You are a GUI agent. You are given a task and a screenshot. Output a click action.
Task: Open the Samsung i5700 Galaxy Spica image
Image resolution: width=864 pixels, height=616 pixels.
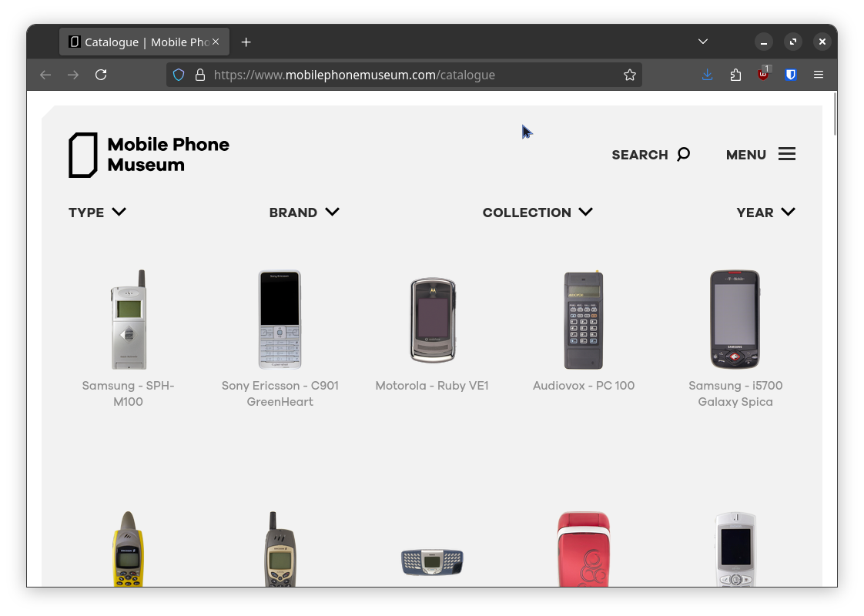[x=735, y=320]
